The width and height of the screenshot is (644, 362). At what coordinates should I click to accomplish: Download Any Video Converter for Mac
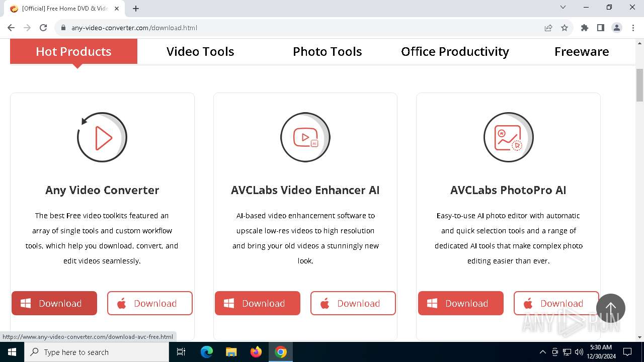coord(150,303)
